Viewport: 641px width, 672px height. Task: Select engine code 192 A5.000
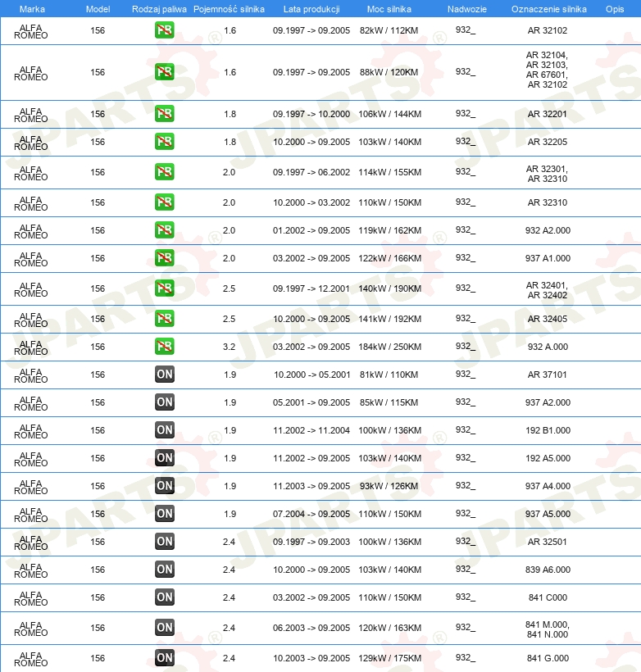coord(548,458)
